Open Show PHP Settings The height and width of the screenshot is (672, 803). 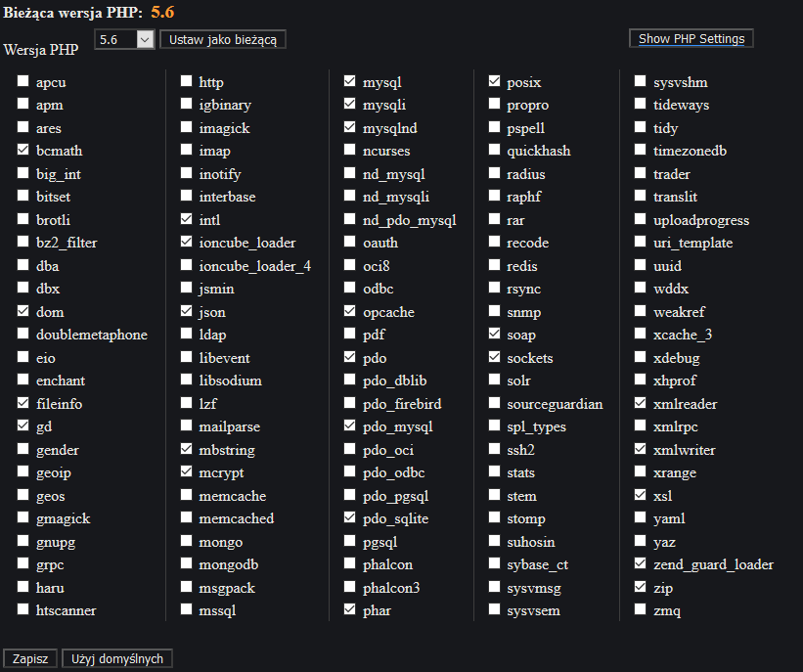[x=691, y=39]
